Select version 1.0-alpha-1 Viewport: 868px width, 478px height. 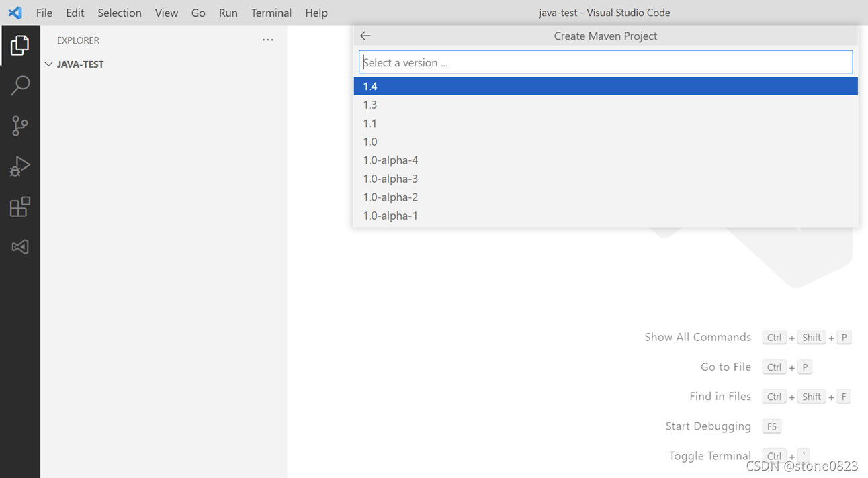click(x=605, y=216)
